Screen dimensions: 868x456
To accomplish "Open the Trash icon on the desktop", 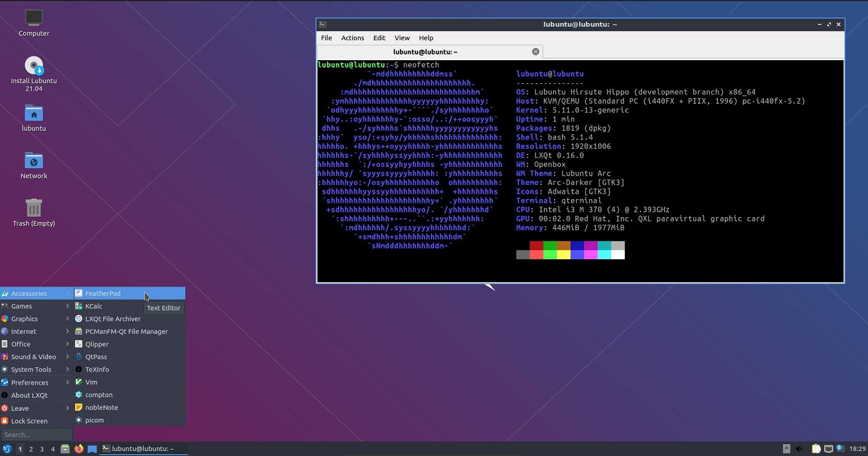I will point(33,208).
